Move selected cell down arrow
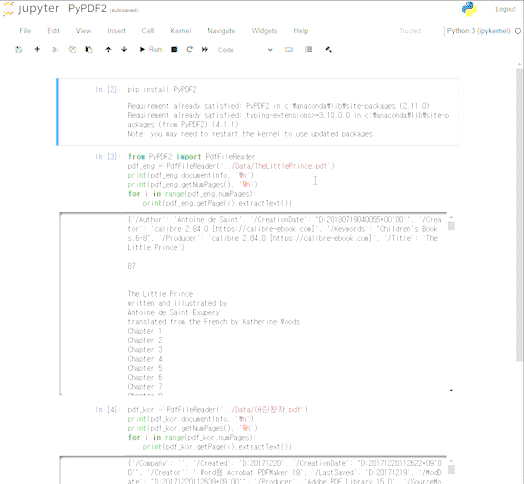The image size is (524, 484). 124,49
